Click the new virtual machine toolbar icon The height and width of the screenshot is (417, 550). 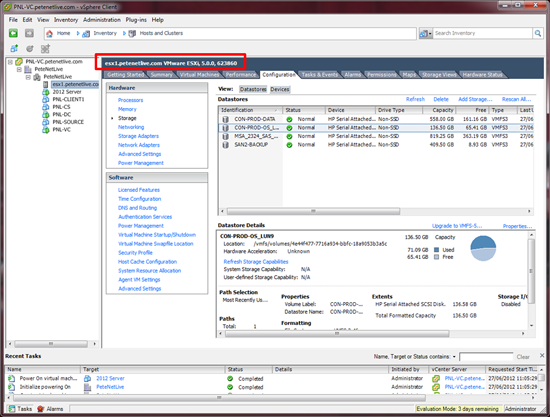(14, 48)
